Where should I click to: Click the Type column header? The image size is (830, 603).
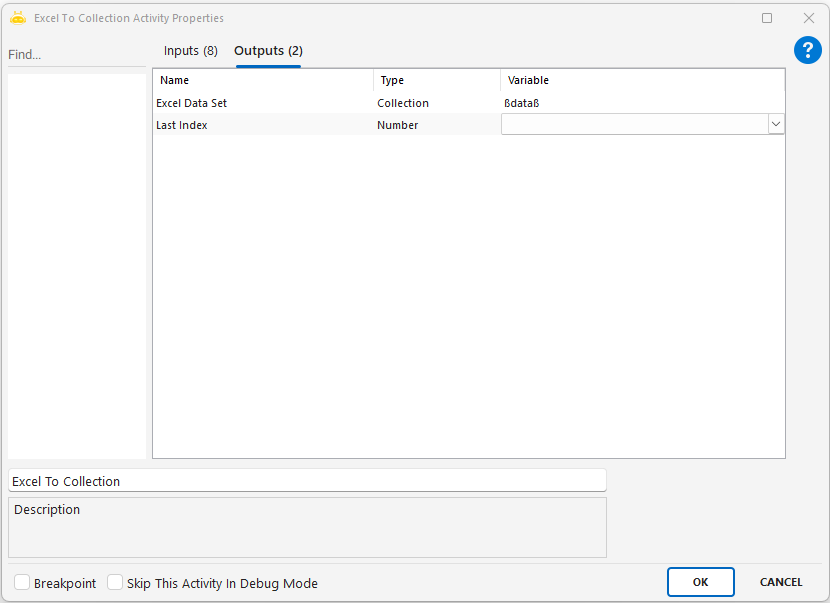point(436,80)
